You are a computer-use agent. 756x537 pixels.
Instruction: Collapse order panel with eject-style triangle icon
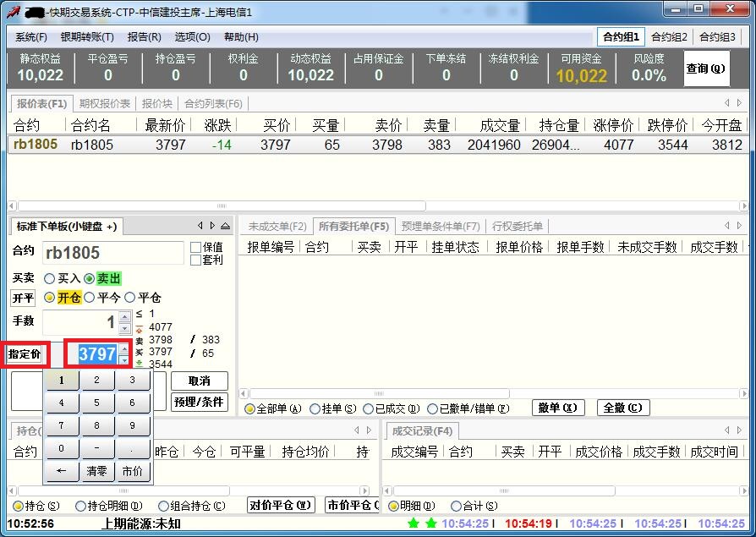pyautogui.click(x=226, y=226)
